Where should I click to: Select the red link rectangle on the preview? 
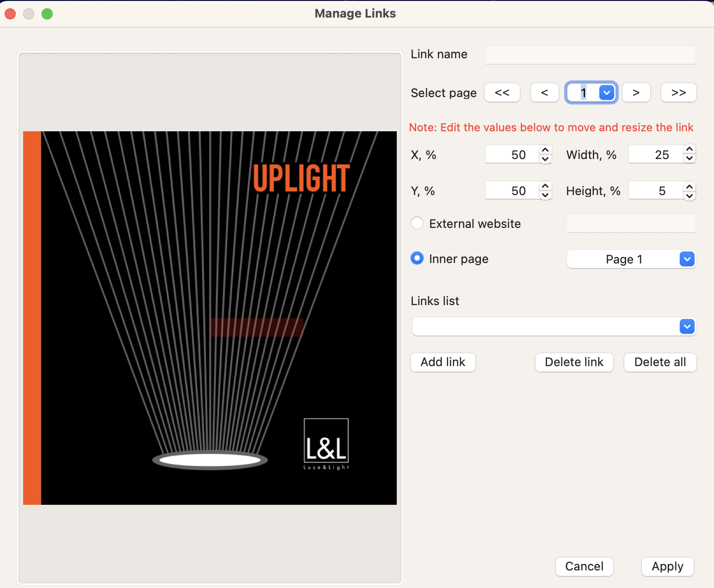pos(256,327)
